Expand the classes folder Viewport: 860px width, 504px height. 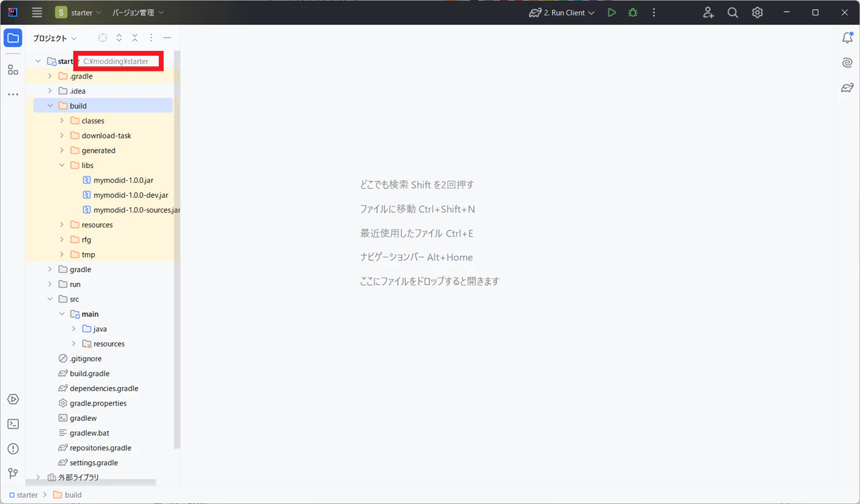point(62,121)
